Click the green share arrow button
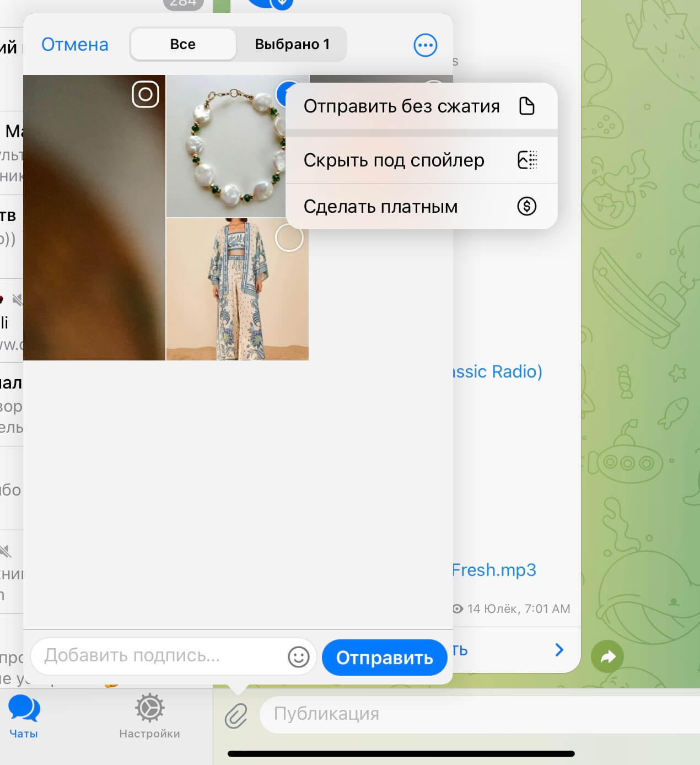 click(607, 656)
